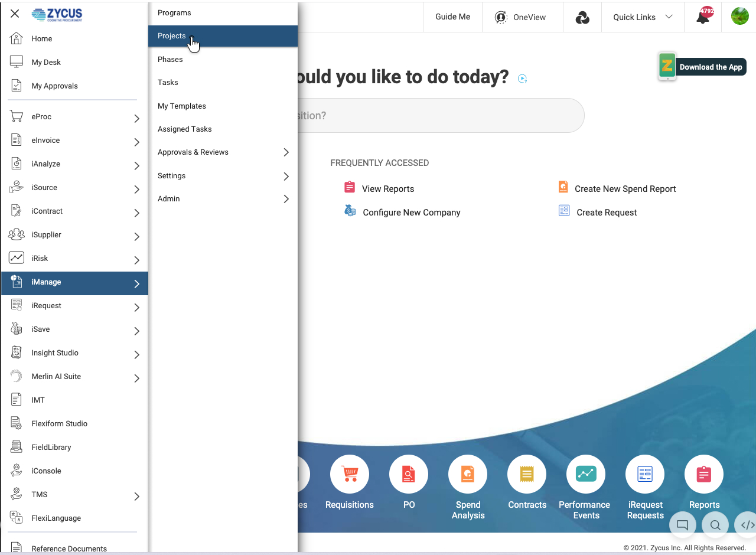Click the iRequest Requests shortcut icon

pyautogui.click(x=645, y=474)
